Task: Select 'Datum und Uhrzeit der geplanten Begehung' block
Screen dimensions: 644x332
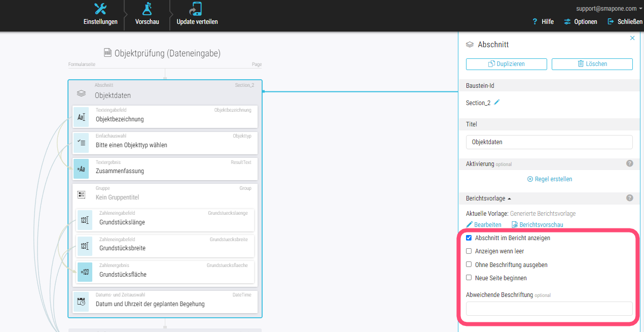Action: [165, 302]
